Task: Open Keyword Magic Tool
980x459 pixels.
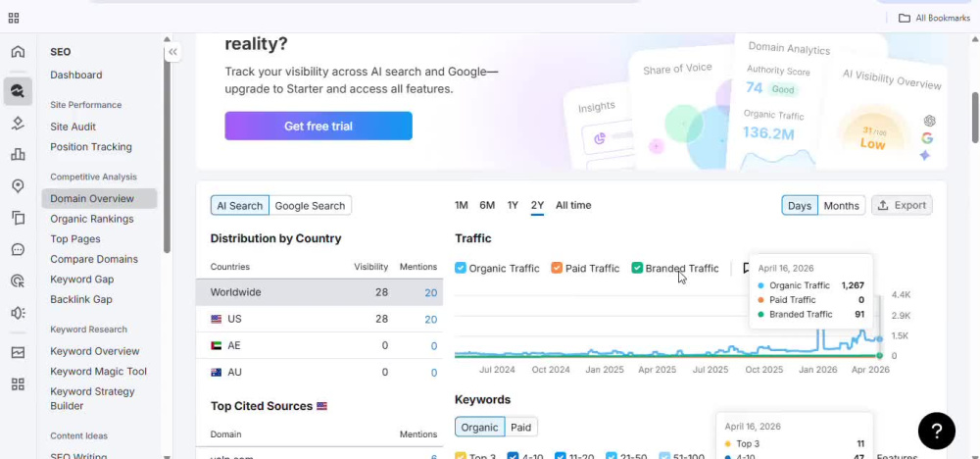Action: coord(99,372)
